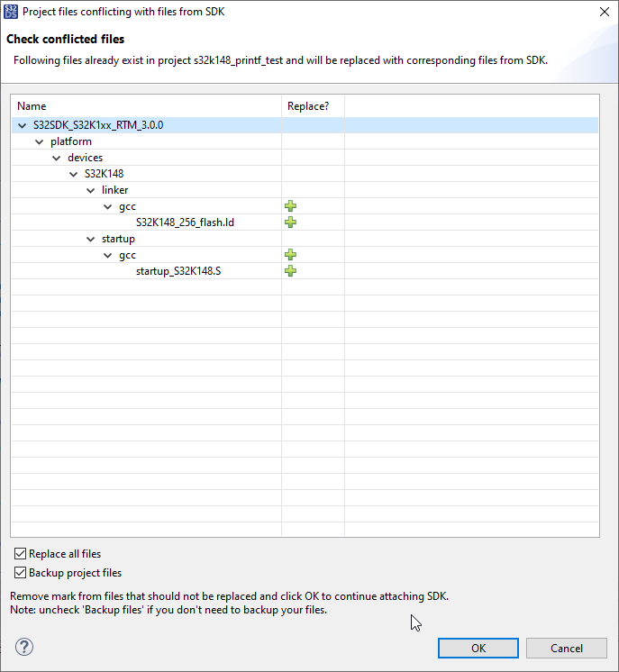619x672 pixels.
Task: Collapse the S32SDK_S32K1xx_RTM_3.0.0 root node
Action: [23, 125]
